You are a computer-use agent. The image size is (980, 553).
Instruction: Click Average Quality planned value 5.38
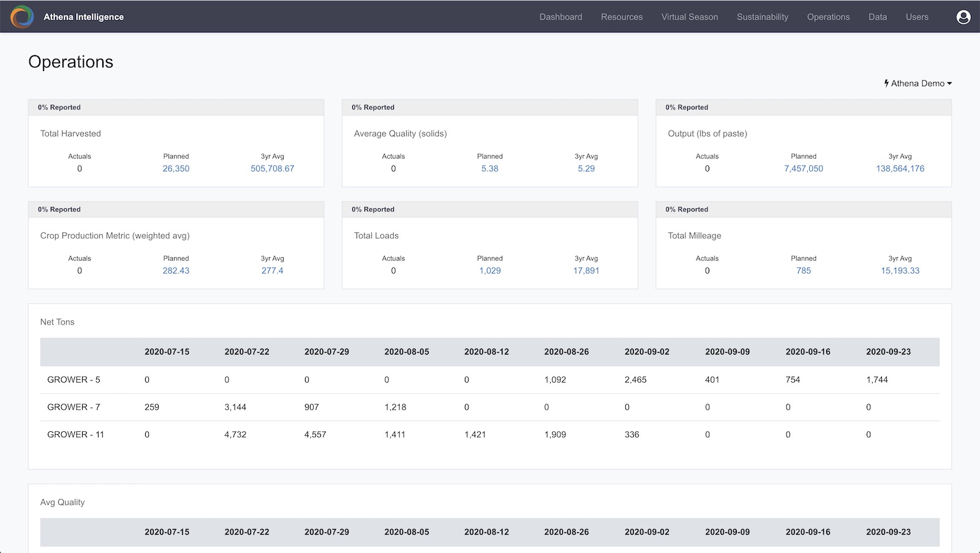[x=490, y=168]
